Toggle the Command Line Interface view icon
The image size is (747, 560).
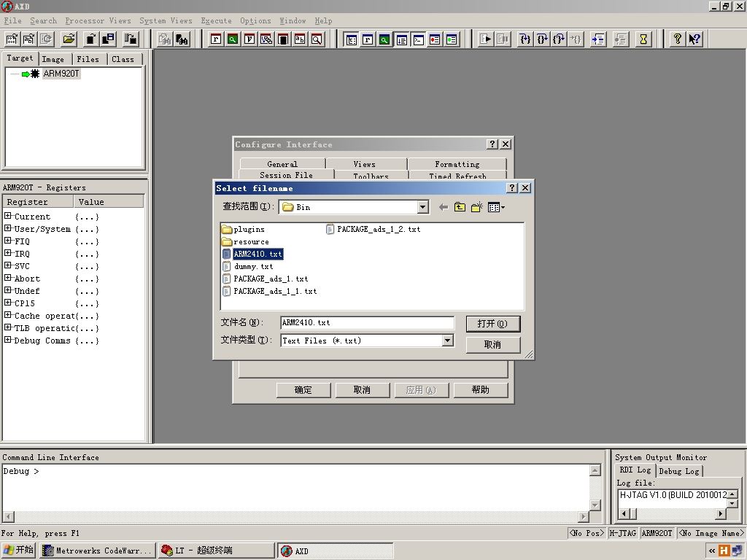[418, 39]
